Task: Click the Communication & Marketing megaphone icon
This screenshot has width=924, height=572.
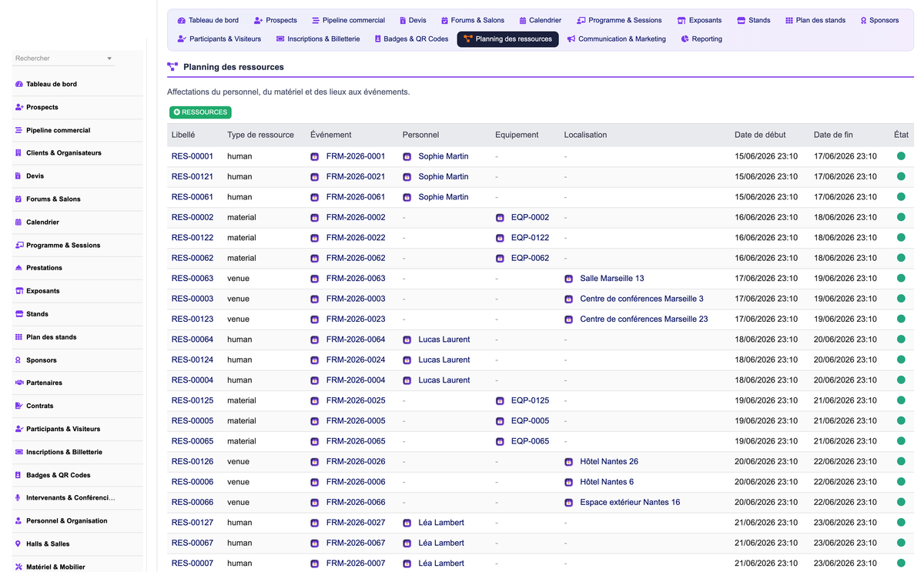Action: tap(571, 39)
